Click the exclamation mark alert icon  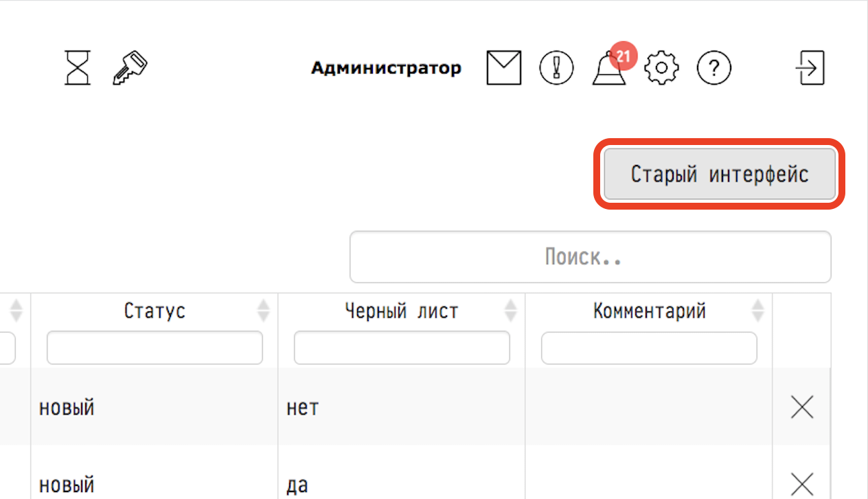click(556, 68)
